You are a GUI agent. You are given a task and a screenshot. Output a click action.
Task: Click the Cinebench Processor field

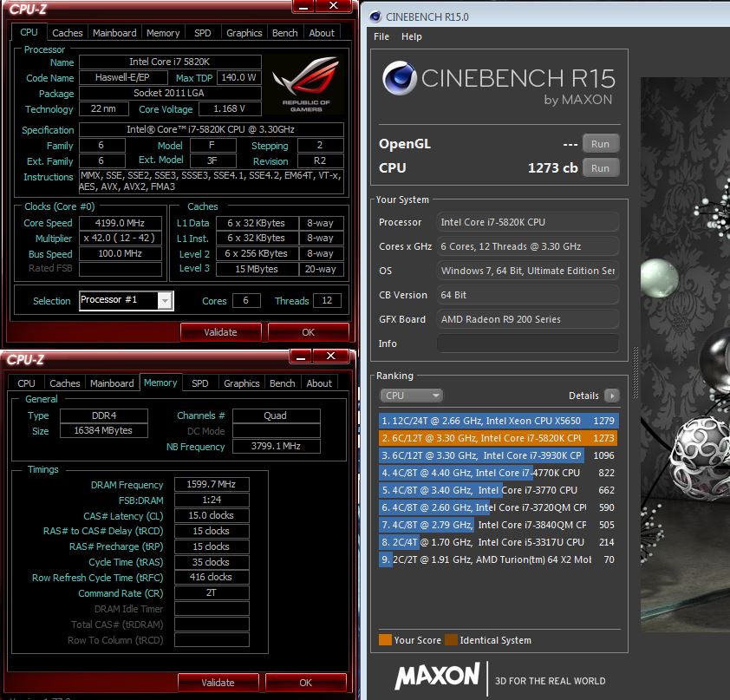527,222
